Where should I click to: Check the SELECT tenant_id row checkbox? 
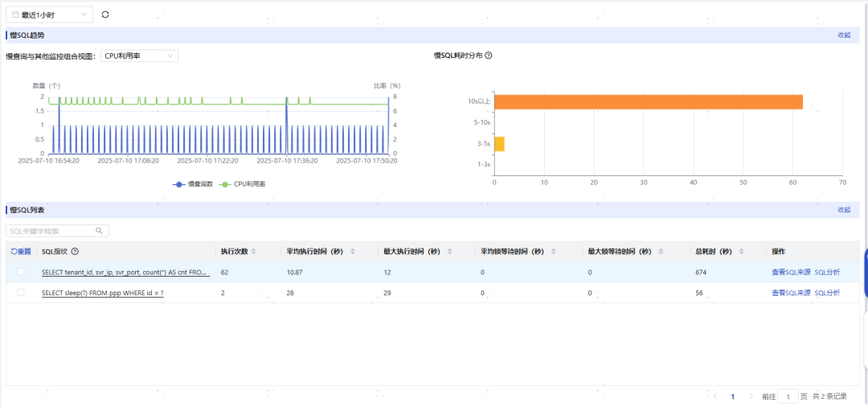20,272
